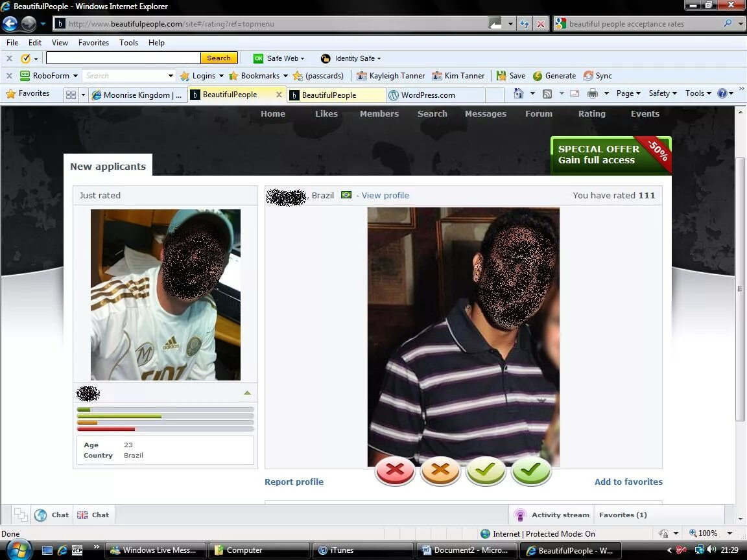Image resolution: width=747 pixels, height=560 pixels.
Task: Click the Brazil flag icon
Action: pos(346,194)
